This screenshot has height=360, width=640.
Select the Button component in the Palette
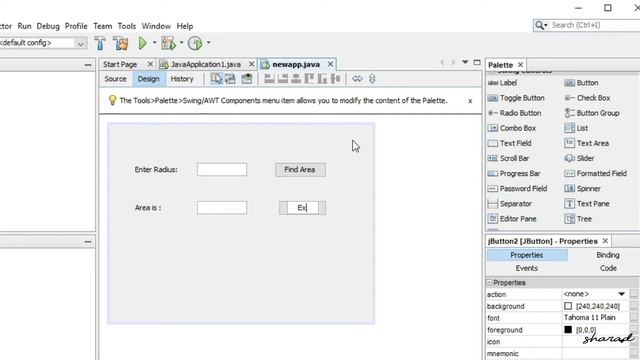581,83
